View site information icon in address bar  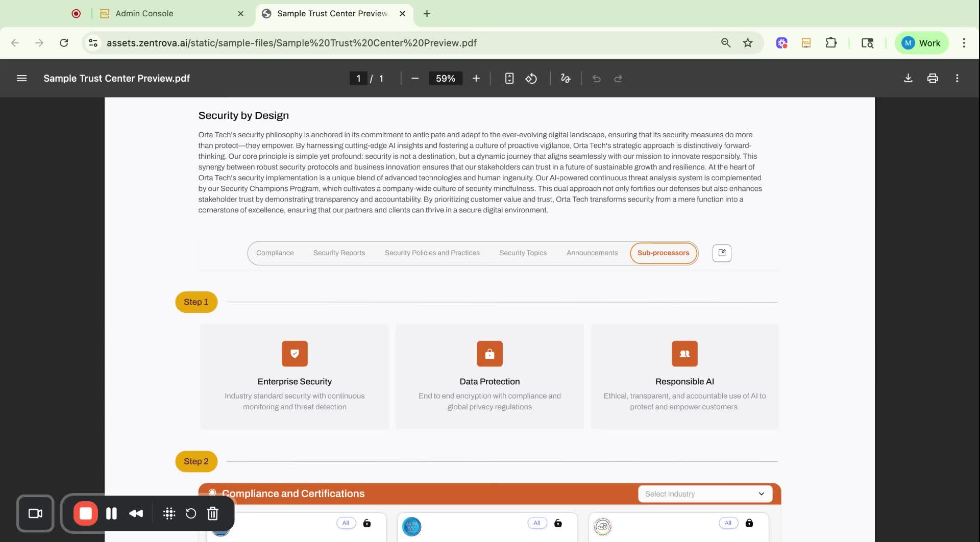pyautogui.click(x=93, y=43)
